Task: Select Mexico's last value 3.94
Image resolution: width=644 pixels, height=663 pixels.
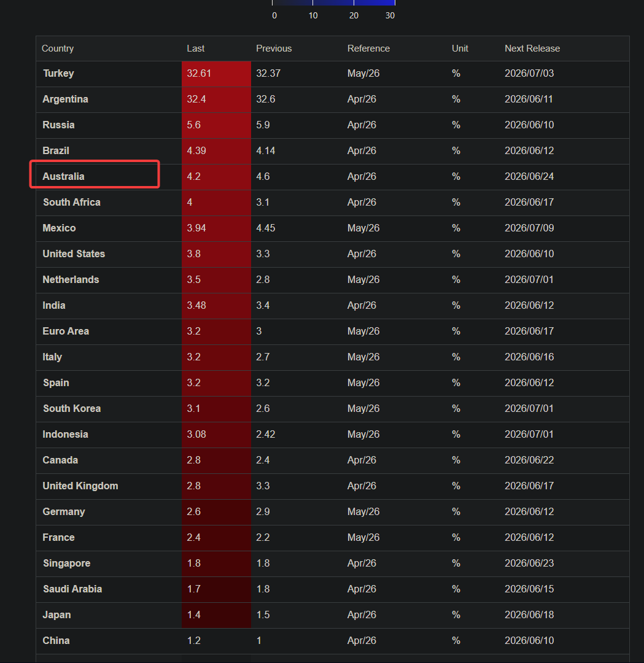Action: (196, 228)
